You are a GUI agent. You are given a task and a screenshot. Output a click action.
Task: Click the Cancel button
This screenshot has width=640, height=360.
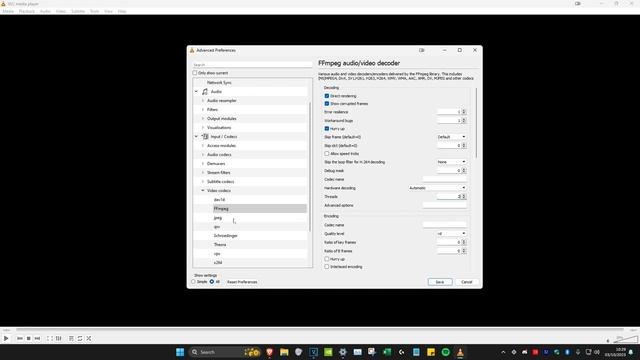(x=467, y=282)
